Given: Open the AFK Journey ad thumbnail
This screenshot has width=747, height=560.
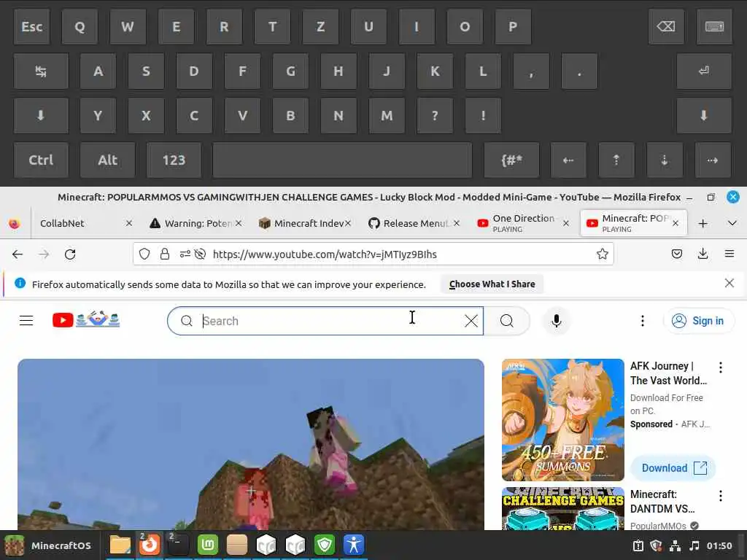Looking at the screenshot, I should 562,420.
